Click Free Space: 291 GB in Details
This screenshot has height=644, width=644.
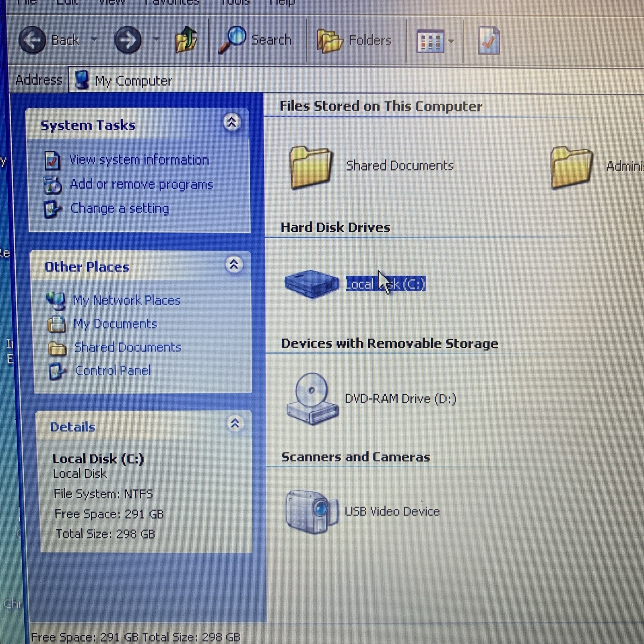pyautogui.click(x=109, y=514)
